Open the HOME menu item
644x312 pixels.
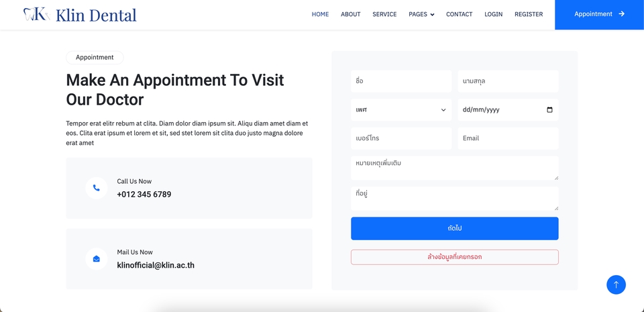point(320,14)
